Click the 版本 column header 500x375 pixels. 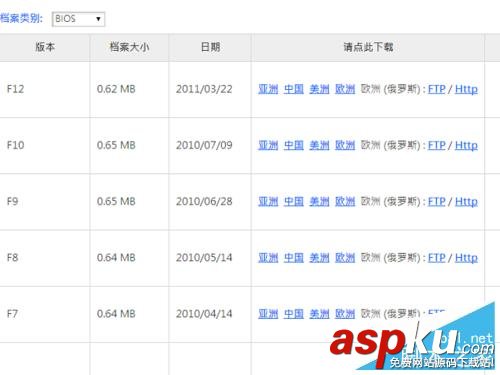(x=45, y=47)
